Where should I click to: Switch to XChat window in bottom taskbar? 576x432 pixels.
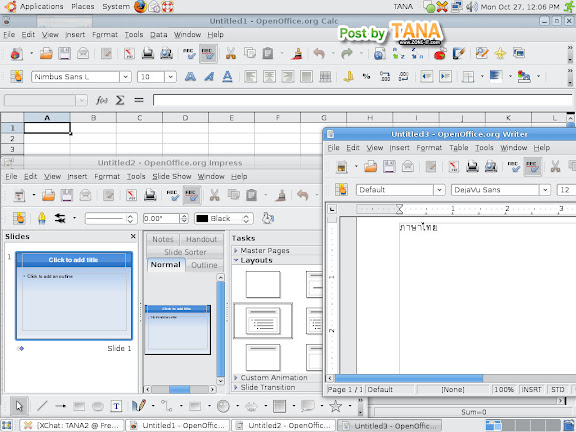click(72, 425)
